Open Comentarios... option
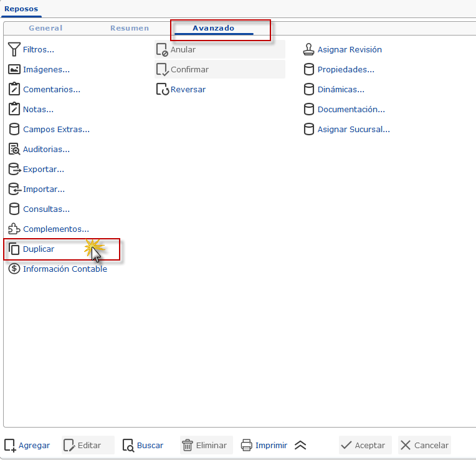The width and height of the screenshot is (476, 460). tap(52, 90)
